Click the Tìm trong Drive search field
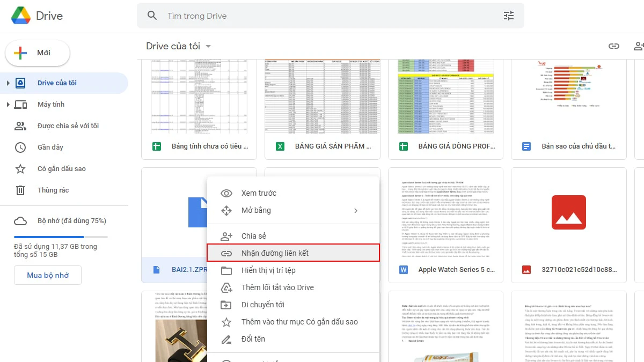Image resolution: width=644 pixels, height=362 pixels. pos(331,16)
